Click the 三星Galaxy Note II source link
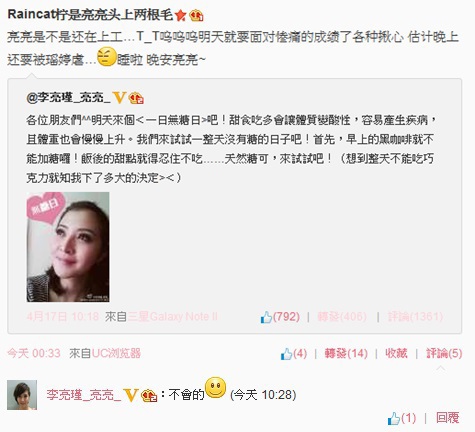 (172, 317)
